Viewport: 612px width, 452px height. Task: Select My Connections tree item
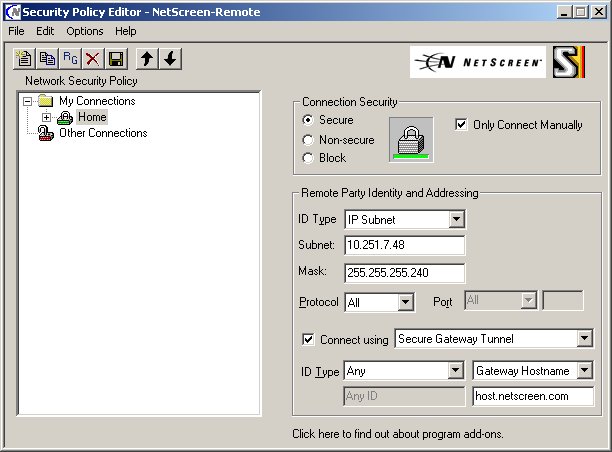97,101
